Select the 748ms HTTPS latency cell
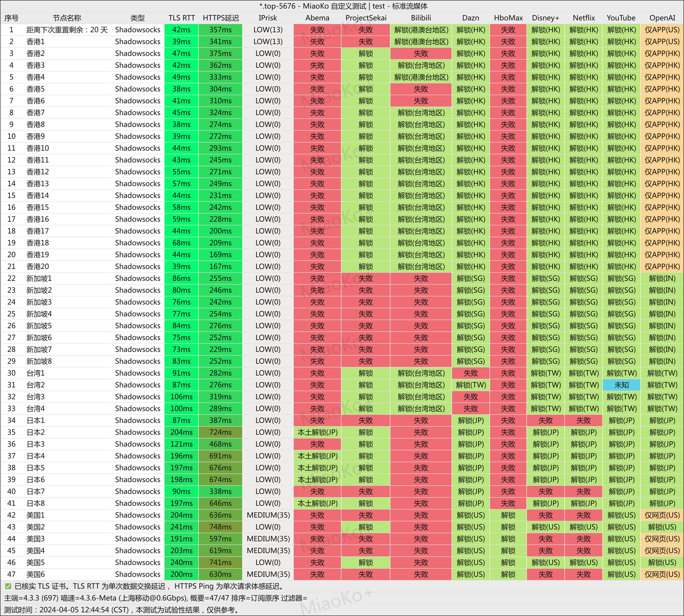This screenshot has height=616, width=684. click(220, 527)
